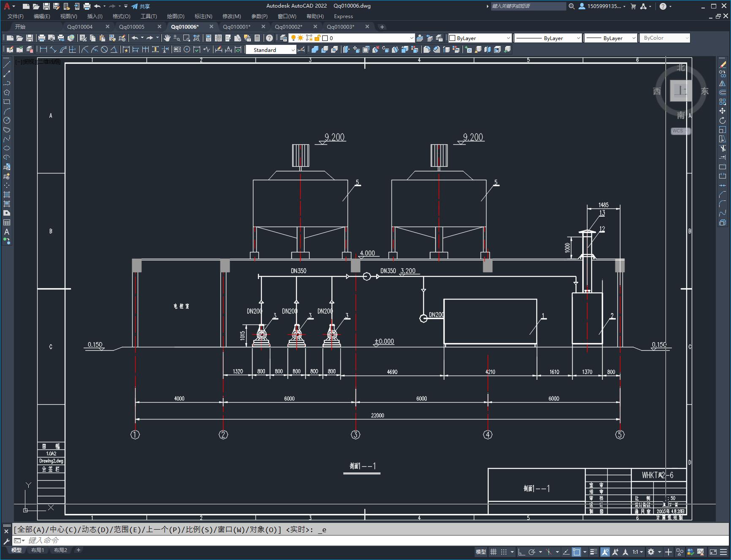Switch to the Qq010004 drawing tab

tap(80, 27)
